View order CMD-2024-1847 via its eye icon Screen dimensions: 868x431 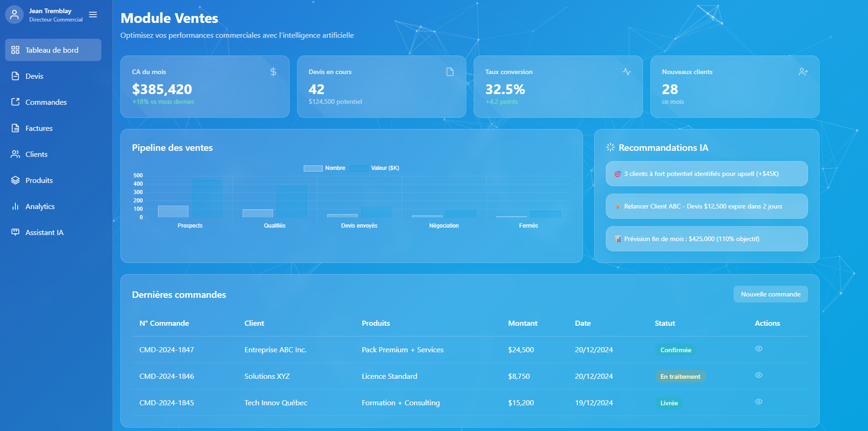tap(758, 349)
